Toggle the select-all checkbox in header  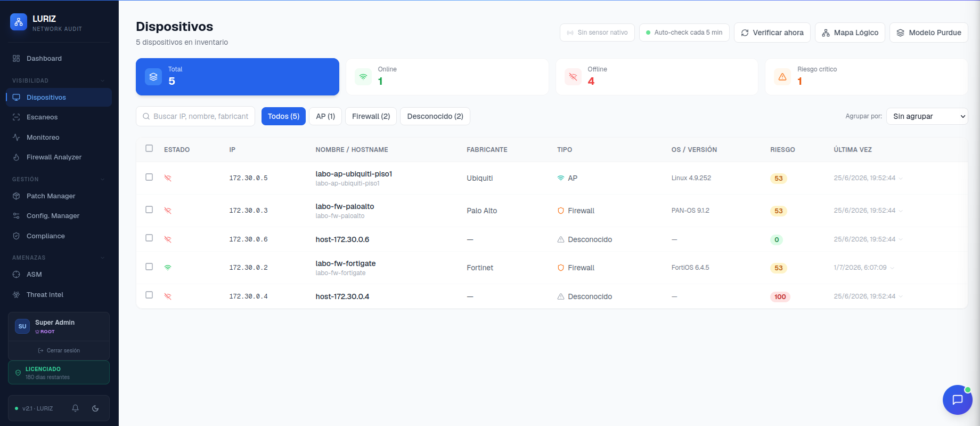pyautogui.click(x=149, y=148)
